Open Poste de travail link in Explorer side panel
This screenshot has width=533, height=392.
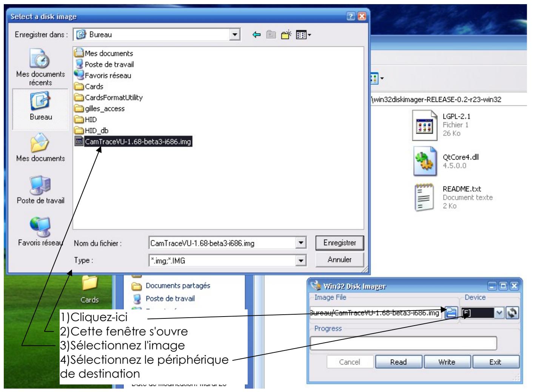pos(163,299)
